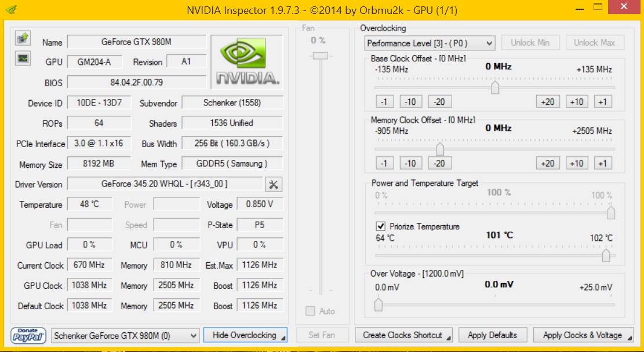Viewport: 644px width, 352px height.
Task: Click the Unlock Min button
Action: coord(530,43)
